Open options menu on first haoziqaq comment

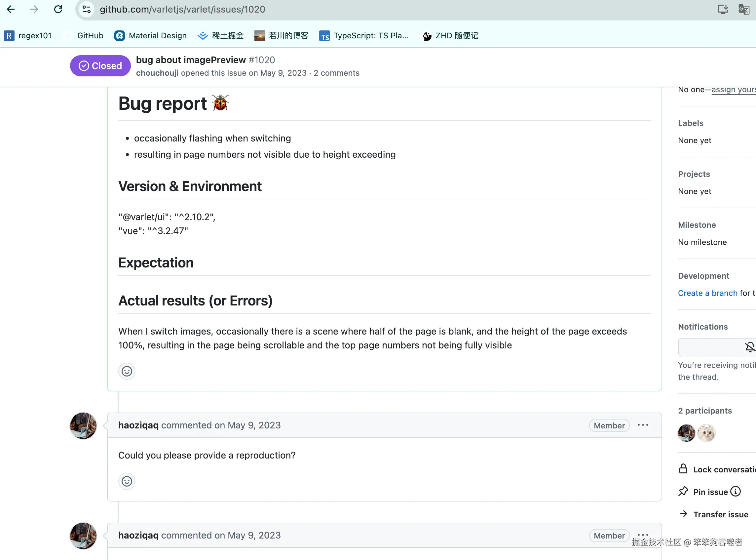click(642, 425)
